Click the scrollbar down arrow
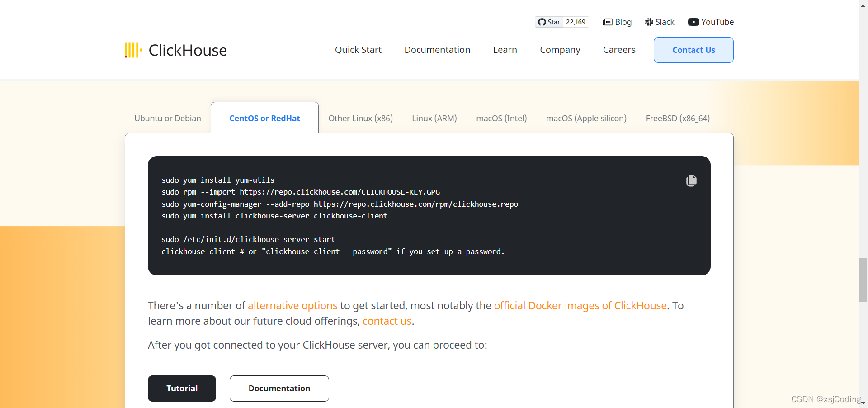868x408 pixels. pyautogui.click(x=863, y=403)
